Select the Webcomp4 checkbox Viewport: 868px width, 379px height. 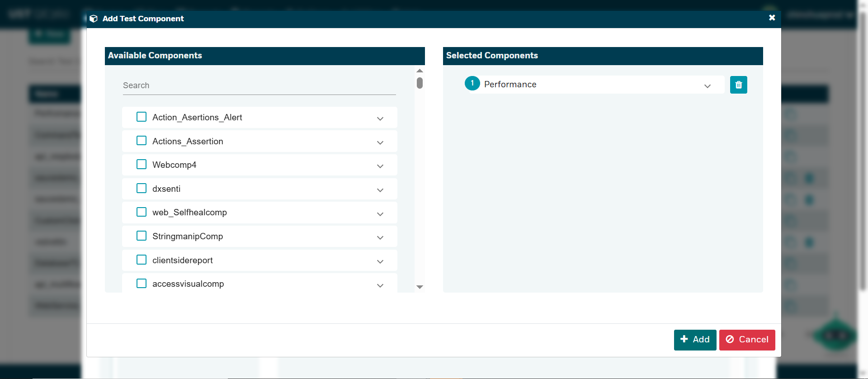(x=142, y=164)
